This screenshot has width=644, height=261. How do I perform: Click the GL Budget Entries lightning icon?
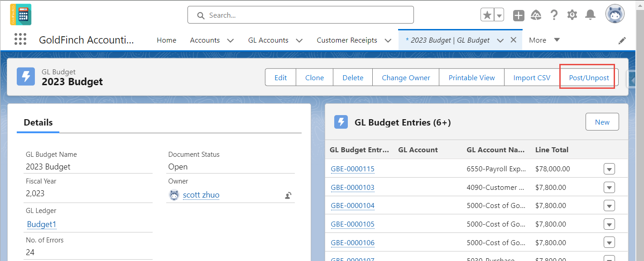[341, 122]
